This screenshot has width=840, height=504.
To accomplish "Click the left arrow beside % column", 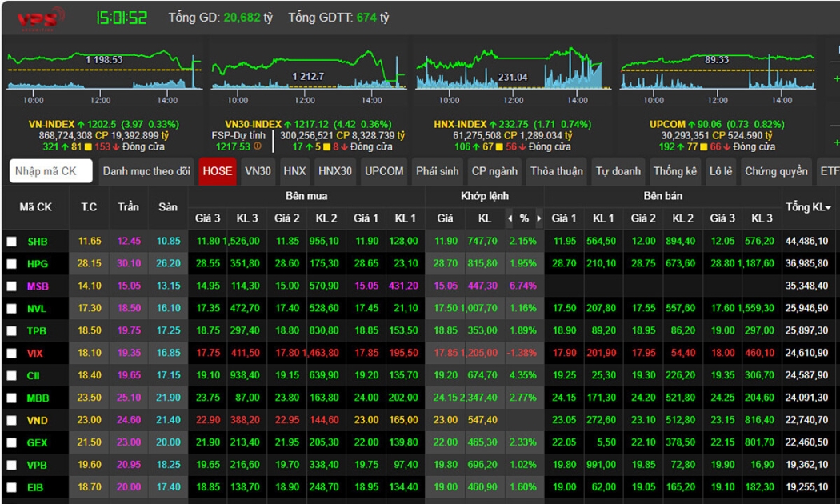I will [510, 218].
